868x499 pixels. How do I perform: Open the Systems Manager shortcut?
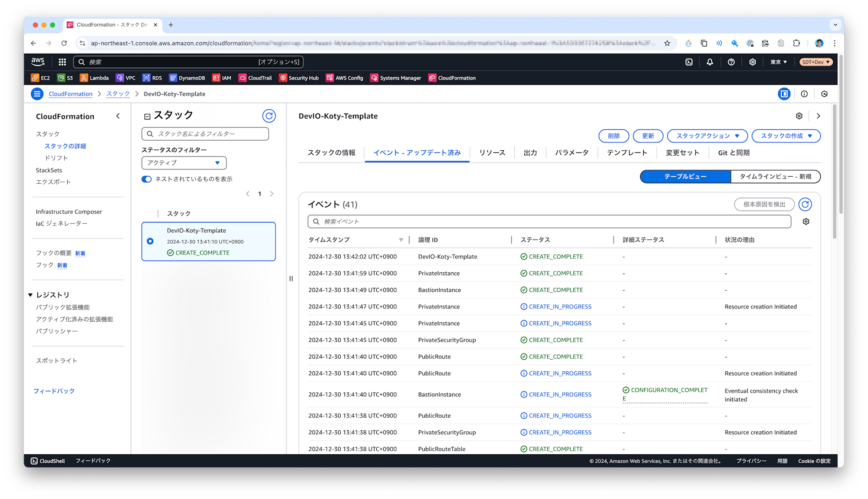(396, 78)
